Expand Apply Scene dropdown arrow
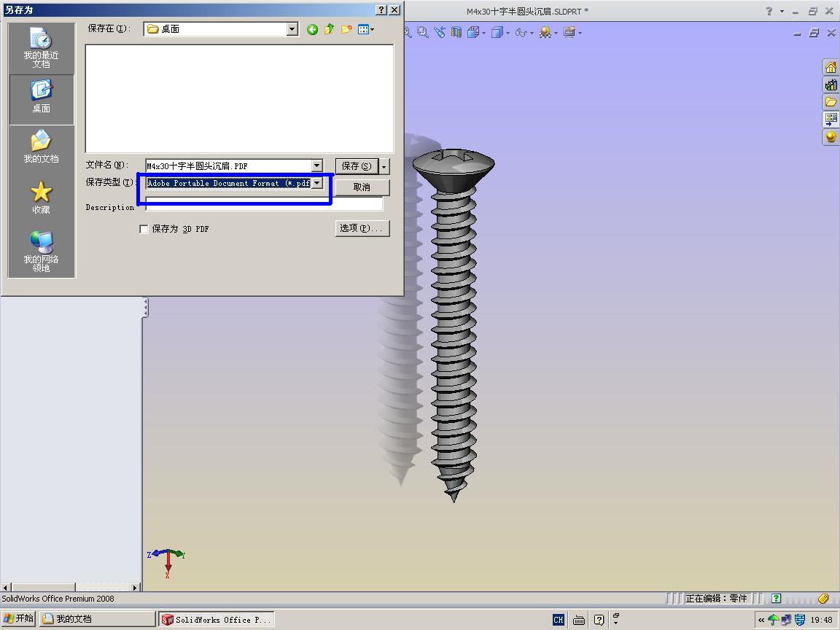The width and height of the screenshot is (840, 630). pyautogui.click(x=556, y=34)
